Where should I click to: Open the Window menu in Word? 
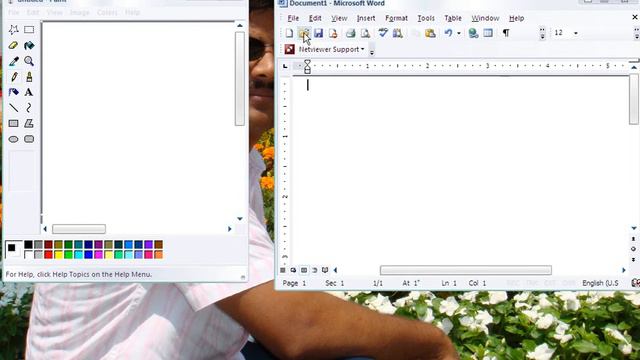point(485,18)
